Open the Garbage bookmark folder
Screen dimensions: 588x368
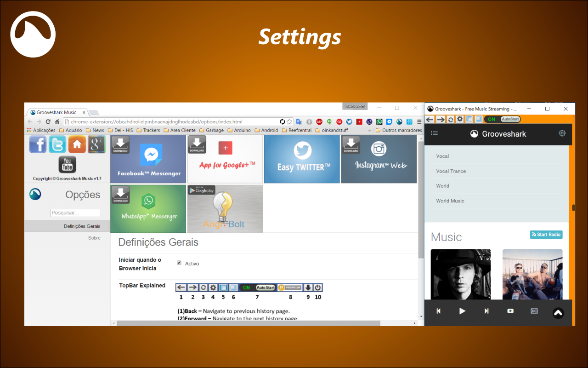coord(211,130)
